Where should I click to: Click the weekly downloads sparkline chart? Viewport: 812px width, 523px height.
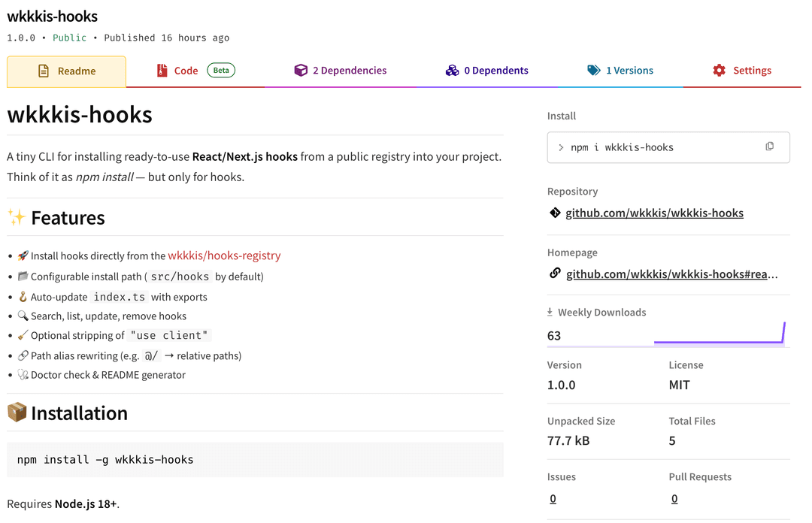click(x=719, y=335)
